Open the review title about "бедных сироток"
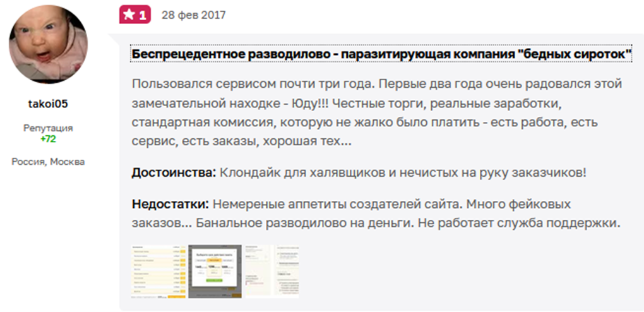This screenshot has width=644, height=312. (381, 54)
